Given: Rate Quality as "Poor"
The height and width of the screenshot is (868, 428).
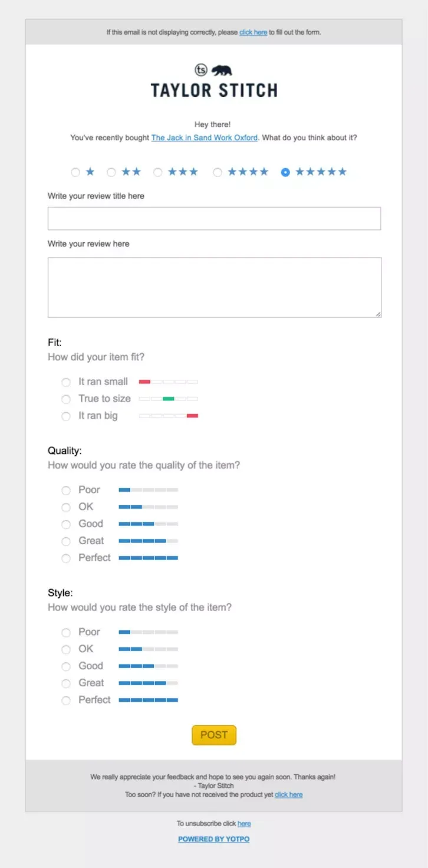Looking at the screenshot, I should (x=66, y=490).
